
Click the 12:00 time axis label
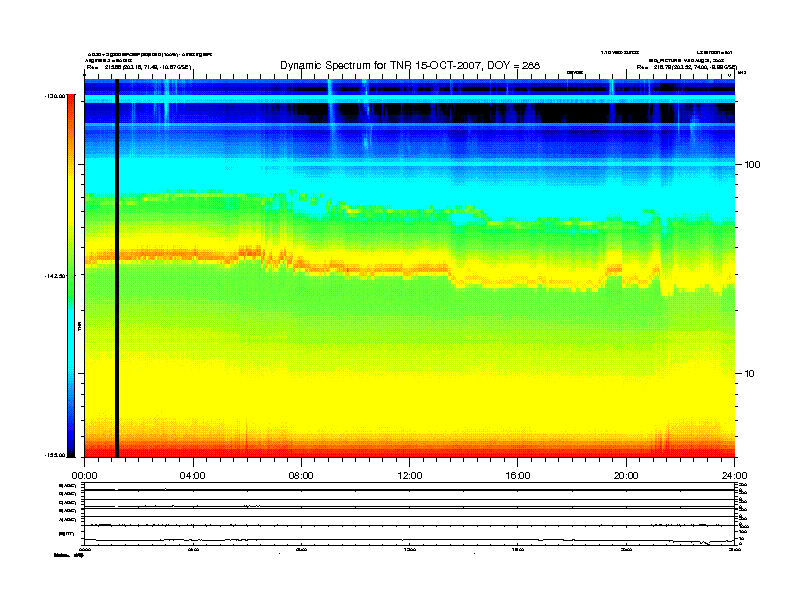coord(410,476)
